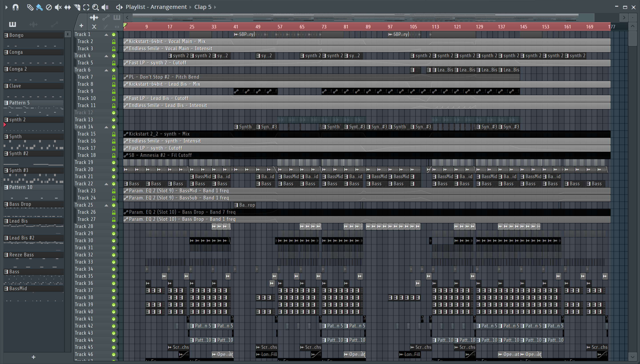Toggle the magnet Snap to grid icon
Screen dimensions: 640x364
16,7
